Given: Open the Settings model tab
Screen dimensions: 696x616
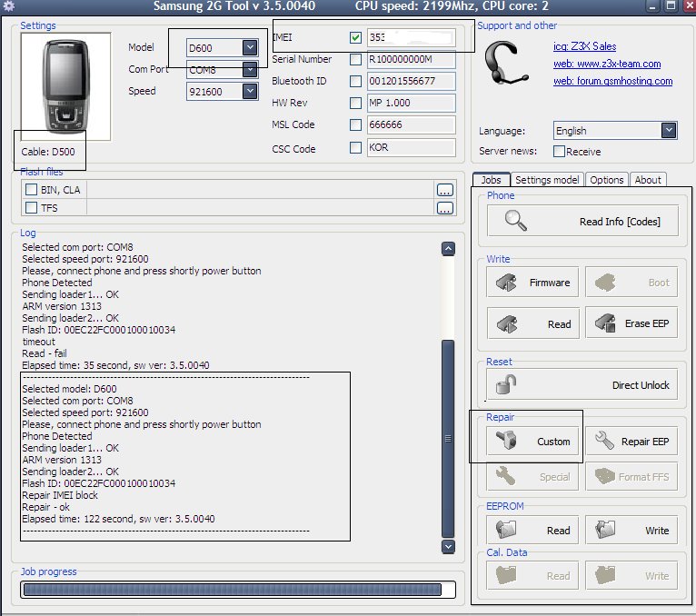Looking at the screenshot, I should click(547, 180).
